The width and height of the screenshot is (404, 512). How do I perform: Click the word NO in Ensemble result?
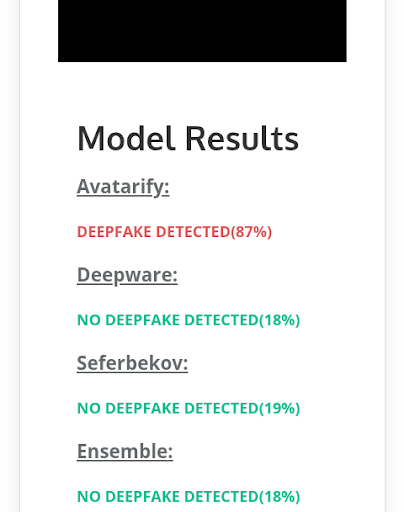[x=89, y=497]
